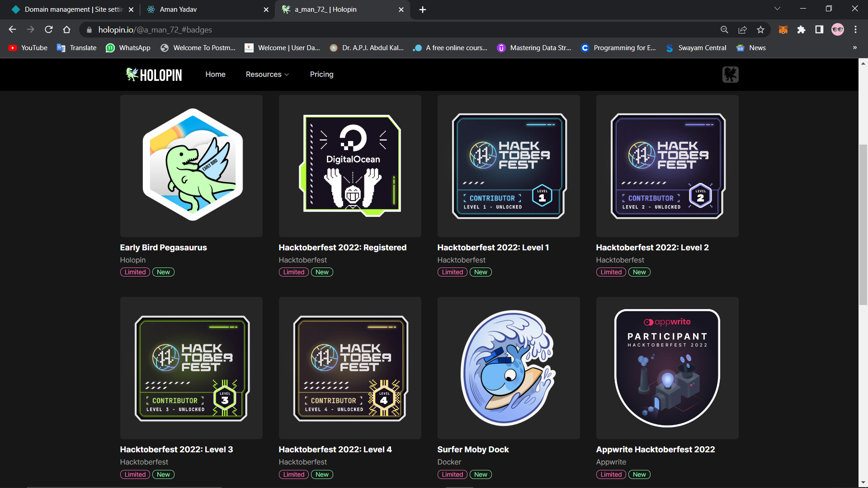This screenshot has height=488, width=868.
Task: Click the Hacktoberfest 2022: Level 2 title
Action: pyautogui.click(x=652, y=248)
